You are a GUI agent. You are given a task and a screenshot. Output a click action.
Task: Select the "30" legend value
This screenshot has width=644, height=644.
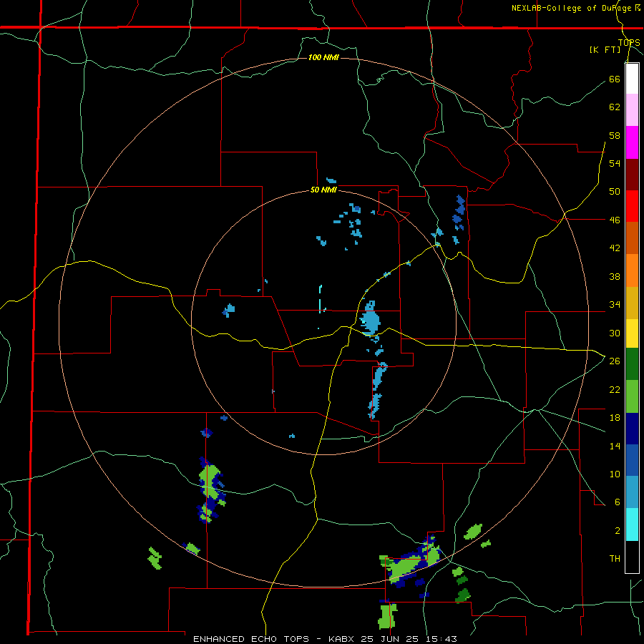point(615,333)
